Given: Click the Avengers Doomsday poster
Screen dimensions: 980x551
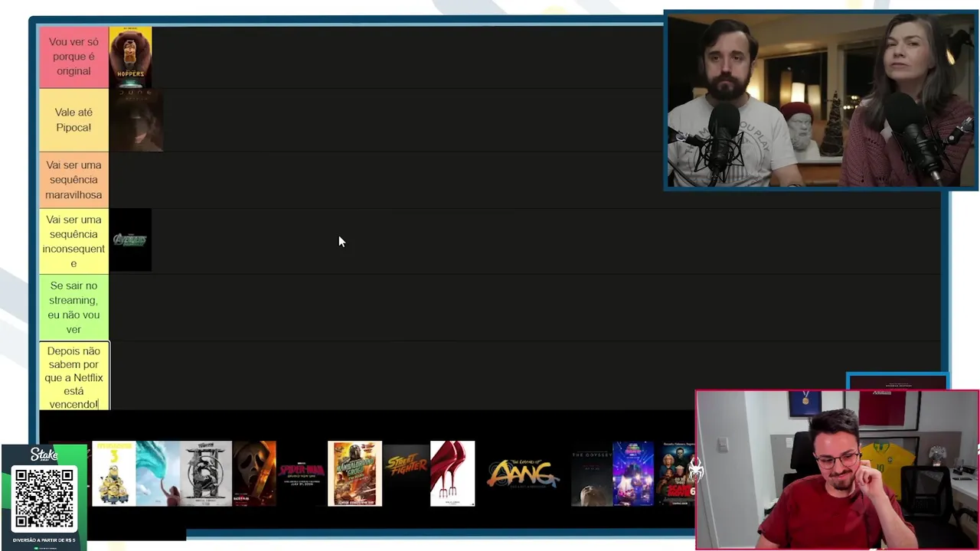Looking at the screenshot, I should click(130, 240).
